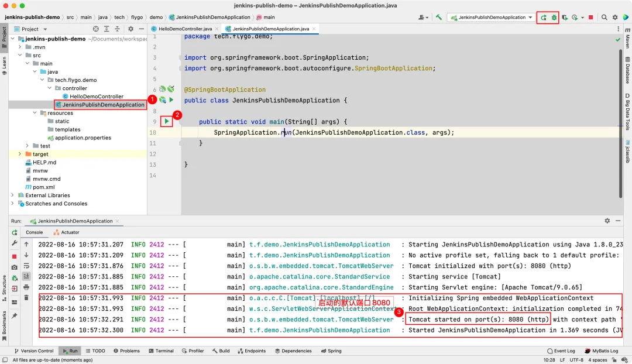Viewport: 632px width, 364px height.
Task: Open IDE settings gear in top toolbar
Action: point(615,18)
